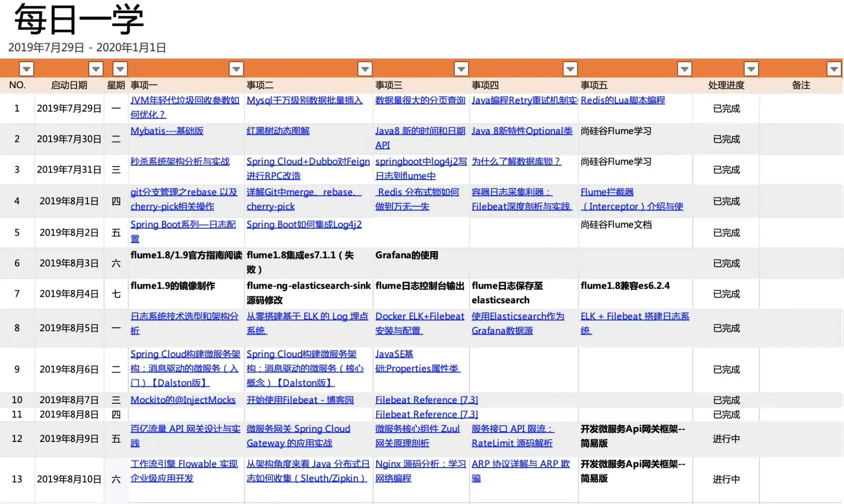Viewport: 844px width, 504px height.
Task: Open link Redis 分布式锁如何做到万无一失
Action: pyautogui.click(x=417, y=199)
